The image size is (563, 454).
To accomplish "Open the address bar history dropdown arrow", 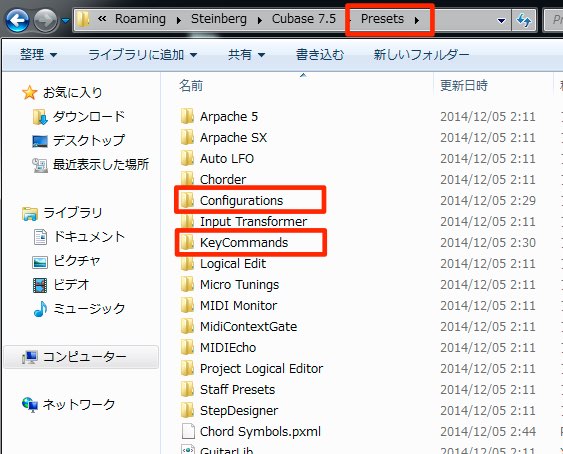I will pos(501,20).
